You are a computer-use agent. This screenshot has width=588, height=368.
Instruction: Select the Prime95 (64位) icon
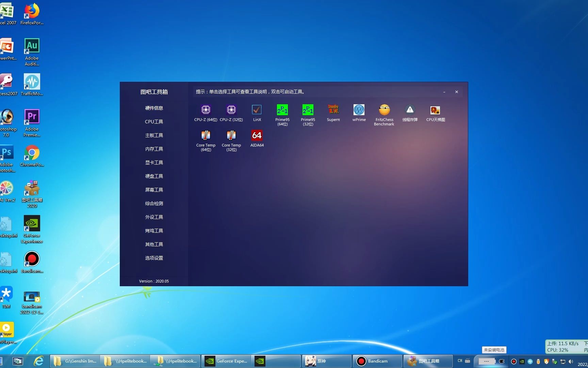point(282,110)
